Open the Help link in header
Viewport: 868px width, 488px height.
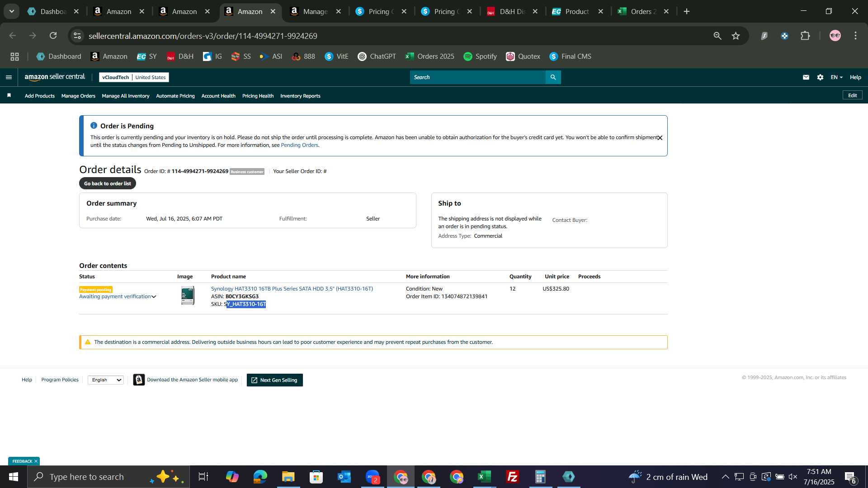tap(855, 77)
